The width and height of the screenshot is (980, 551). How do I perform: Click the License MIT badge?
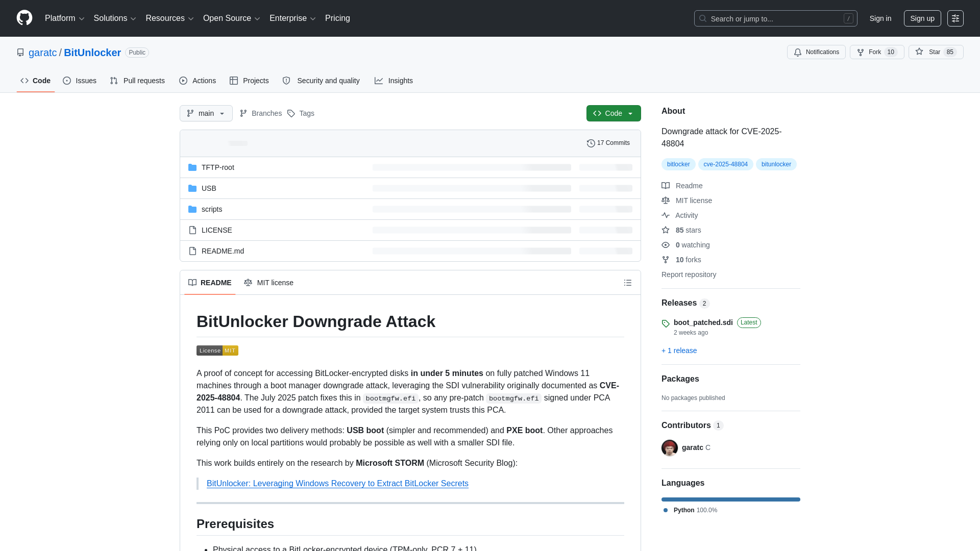(x=217, y=350)
